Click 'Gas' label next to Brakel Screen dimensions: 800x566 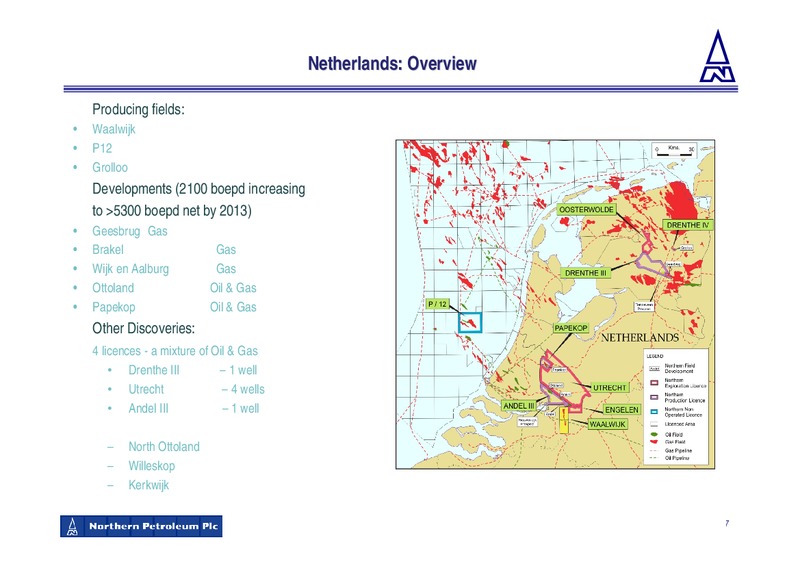[226, 250]
